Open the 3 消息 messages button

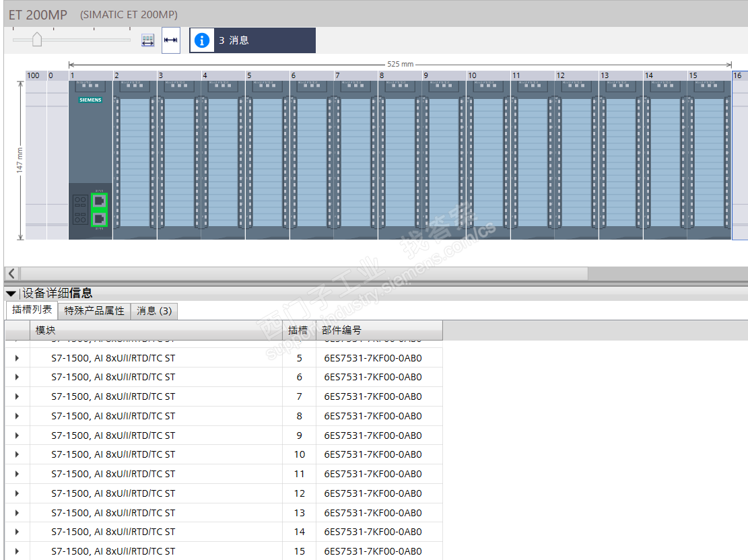tap(252, 40)
